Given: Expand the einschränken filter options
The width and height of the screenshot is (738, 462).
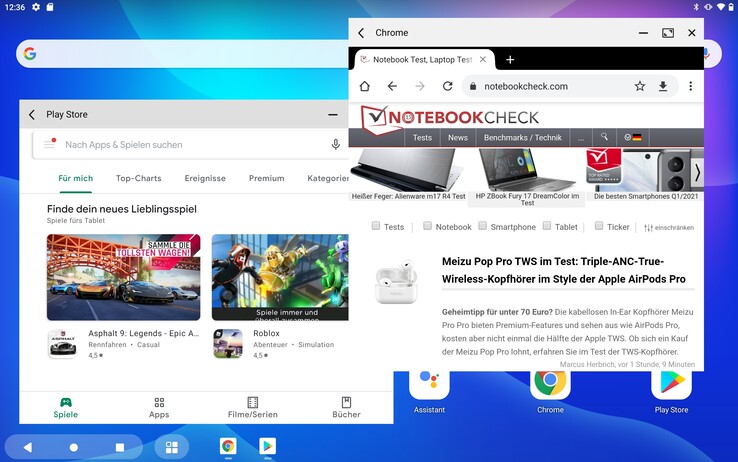Looking at the screenshot, I should pos(669,228).
